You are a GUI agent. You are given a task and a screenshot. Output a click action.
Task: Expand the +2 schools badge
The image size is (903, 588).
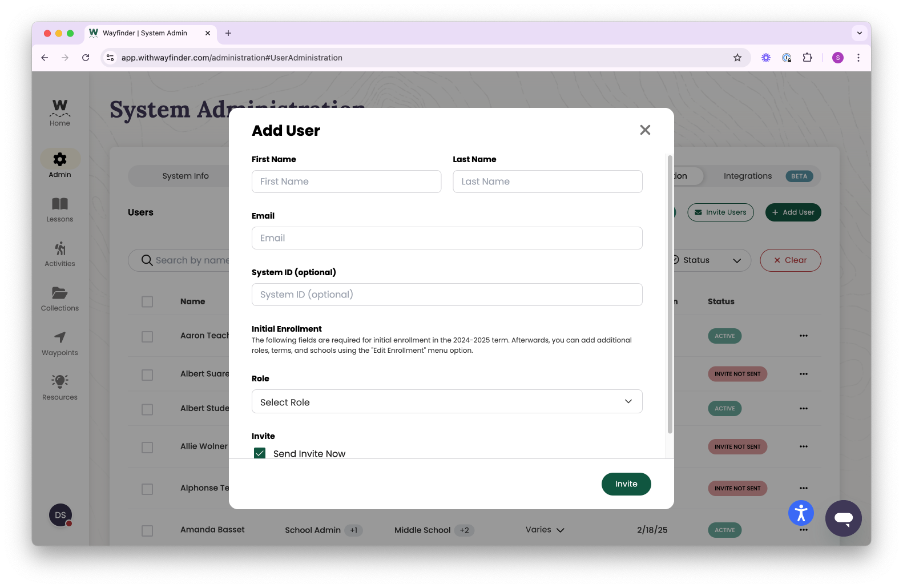click(x=465, y=530)
